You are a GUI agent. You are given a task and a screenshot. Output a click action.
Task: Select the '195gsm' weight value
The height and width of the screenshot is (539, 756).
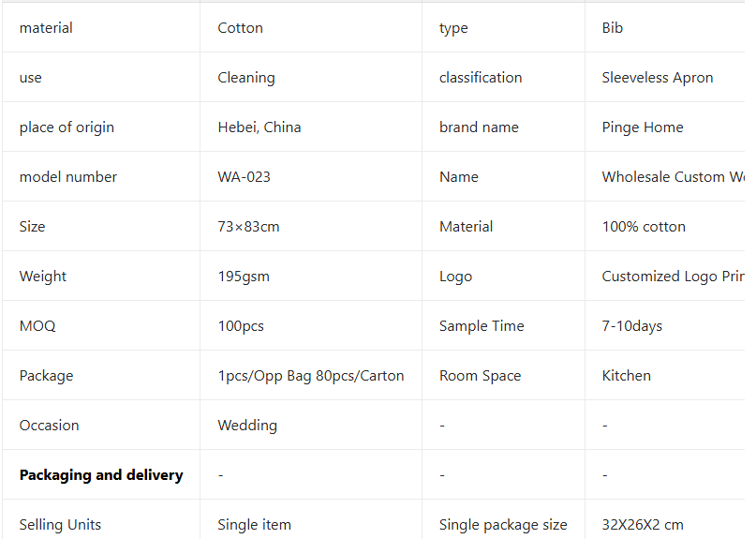(244, 277)
